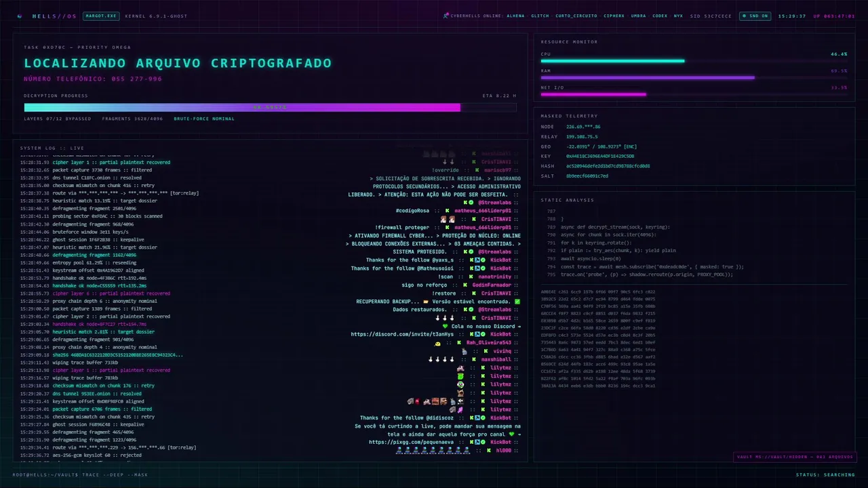Click the BRUTE-FORCE NOMINAL status label
The image size is (868, 488).
point(204,119)
